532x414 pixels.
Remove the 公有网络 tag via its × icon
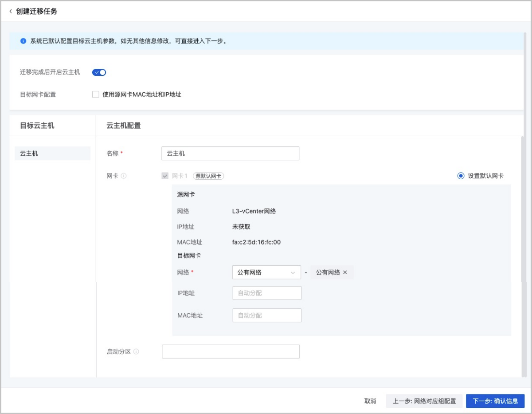coord(345,272)
